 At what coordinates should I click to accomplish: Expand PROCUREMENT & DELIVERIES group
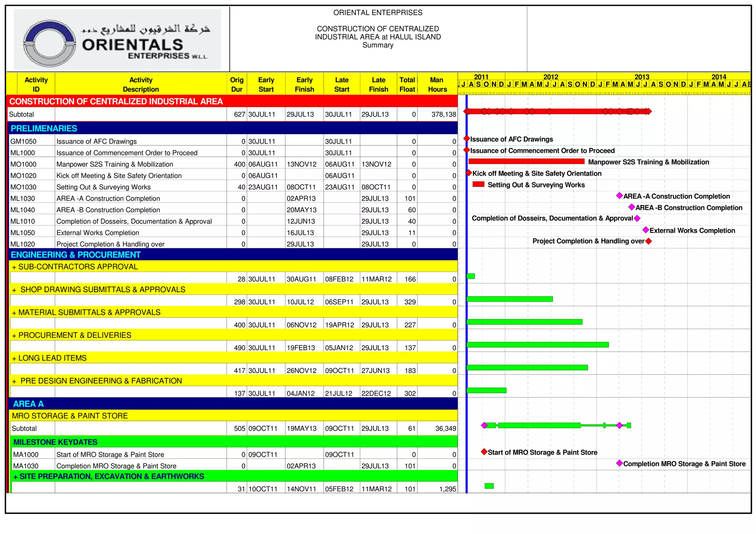click(14, 336)
